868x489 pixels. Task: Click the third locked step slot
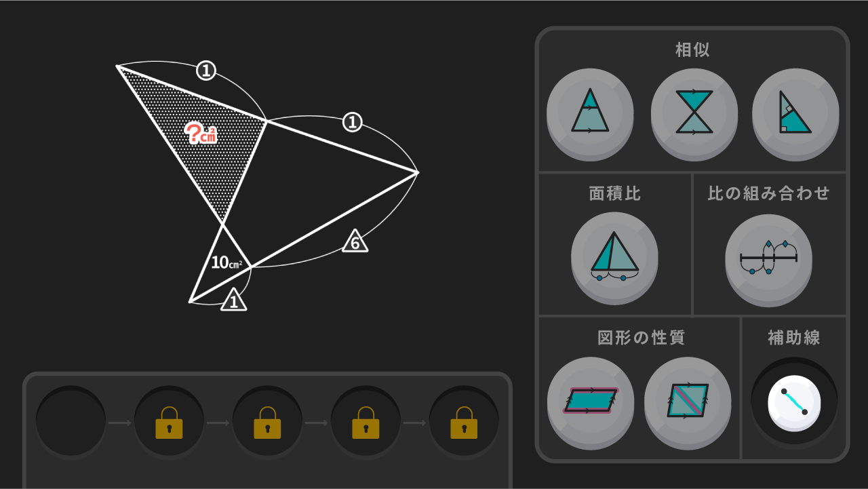point(267,422)
